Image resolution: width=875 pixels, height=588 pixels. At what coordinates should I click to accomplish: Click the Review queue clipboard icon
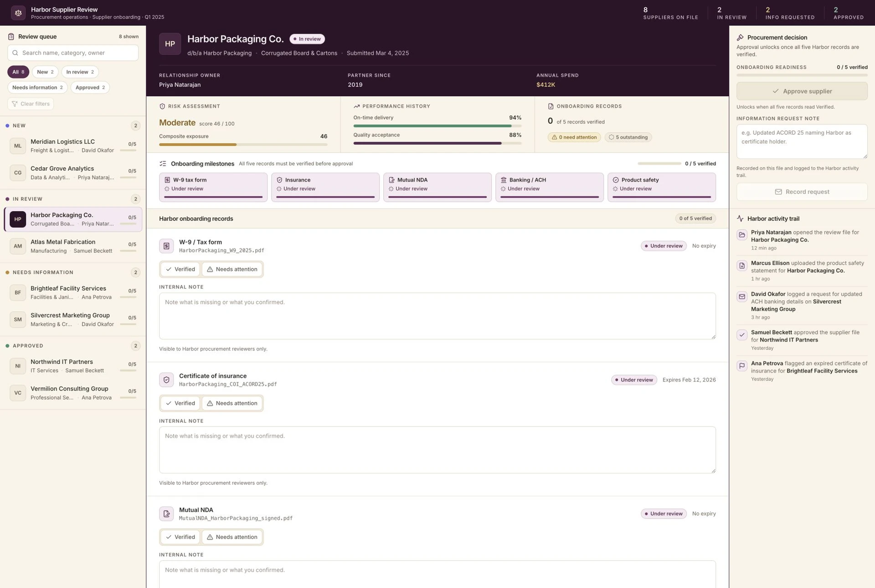[11, 36]
